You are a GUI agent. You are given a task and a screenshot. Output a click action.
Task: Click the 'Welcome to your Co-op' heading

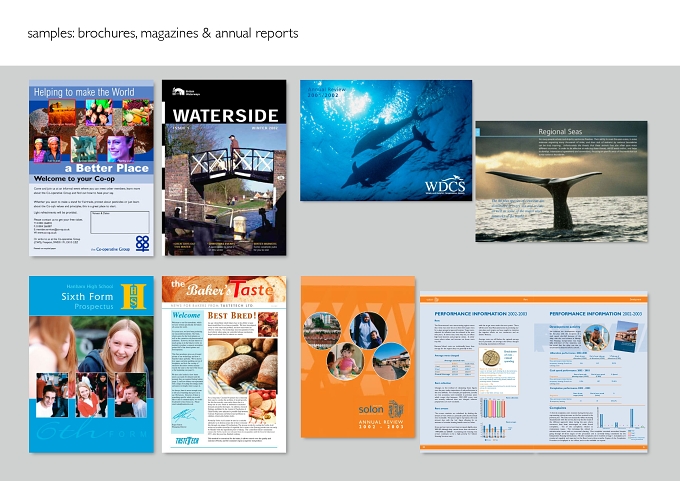point(74,179)
